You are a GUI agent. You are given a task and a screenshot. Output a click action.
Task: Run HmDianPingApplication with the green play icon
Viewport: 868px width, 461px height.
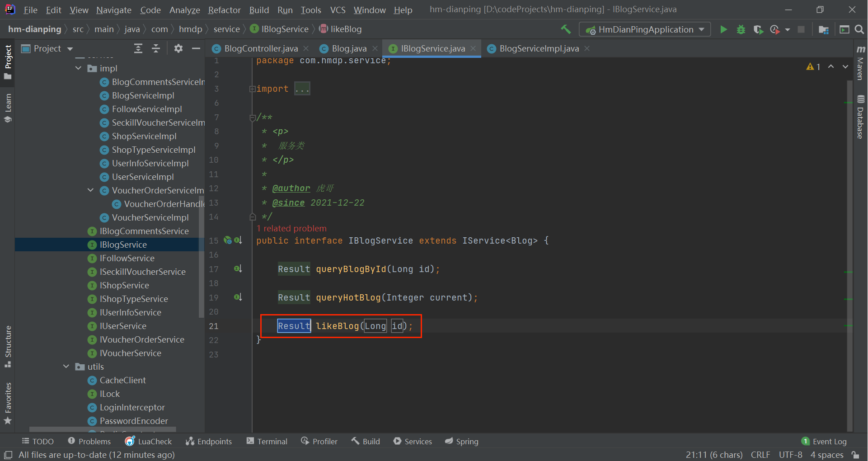coord(723,29)
